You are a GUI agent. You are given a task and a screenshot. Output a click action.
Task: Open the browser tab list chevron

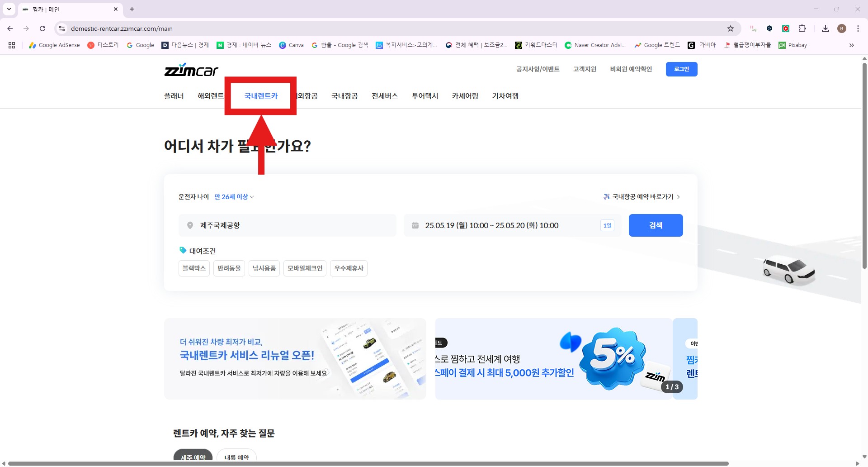point(8,9)
